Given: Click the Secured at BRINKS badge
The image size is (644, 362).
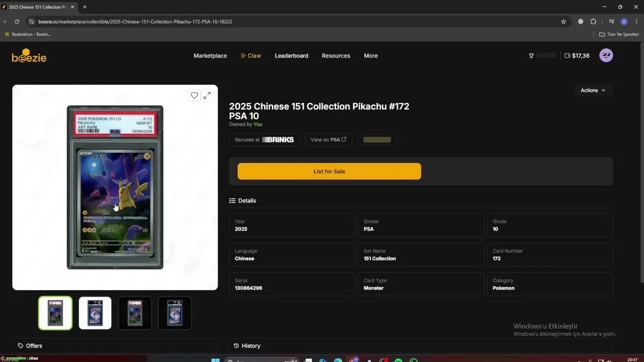Looking at the screenshot, I should [264, 140].
